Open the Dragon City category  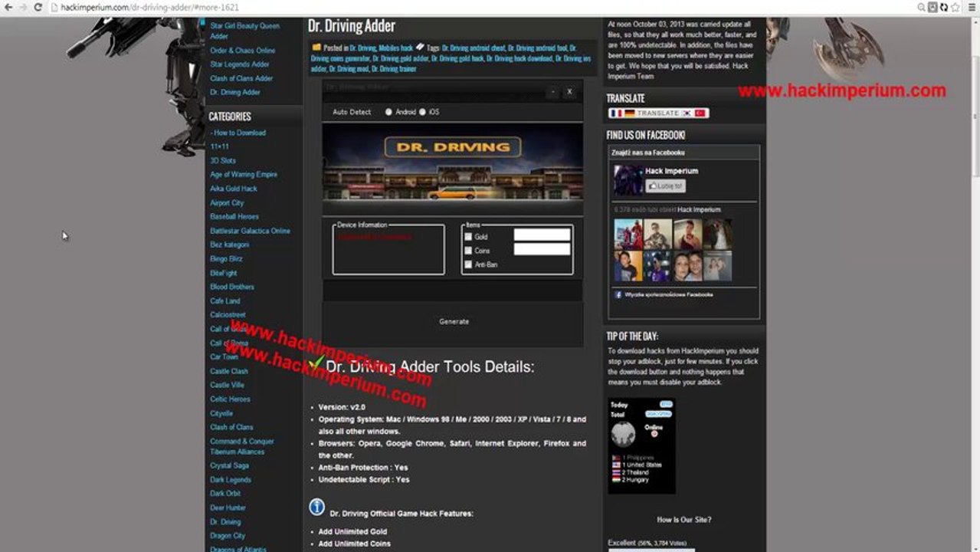click(228, 536)
